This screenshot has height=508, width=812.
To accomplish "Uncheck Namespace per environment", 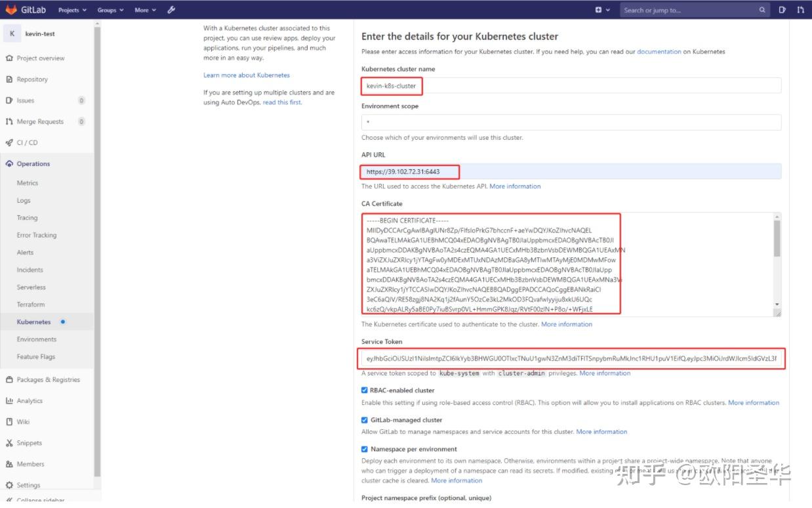I will (365, 449).
